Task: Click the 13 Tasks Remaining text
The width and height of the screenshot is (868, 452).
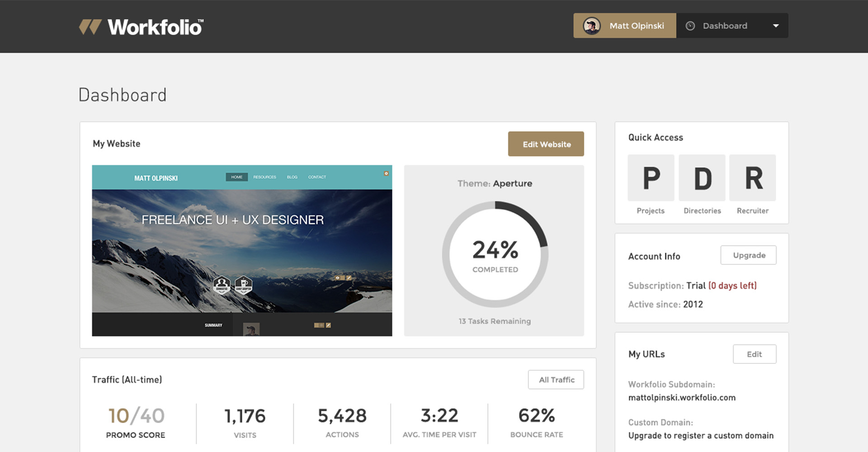Action: (x=495, y=321)
